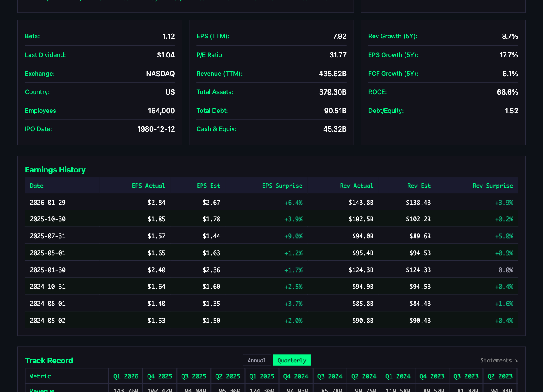Open the ROCE metric details
Viewport: 543px width, 392px height.
click(x=377, y=92)
